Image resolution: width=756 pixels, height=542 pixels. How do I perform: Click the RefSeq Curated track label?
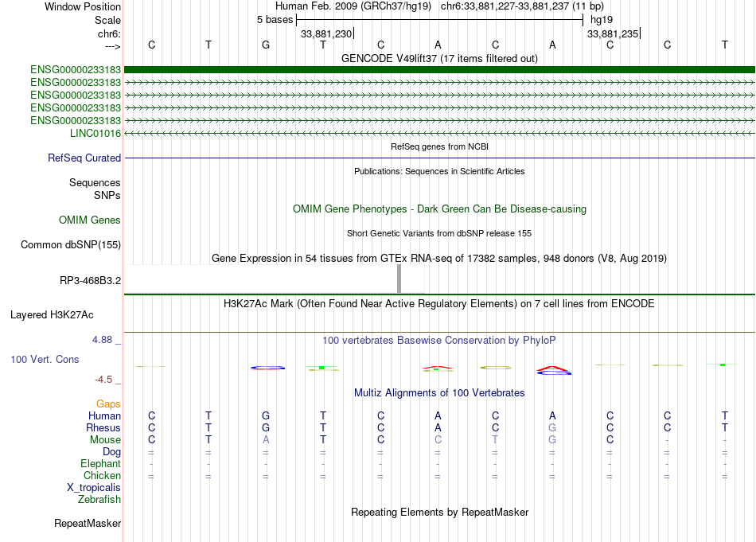click(84, 158)
